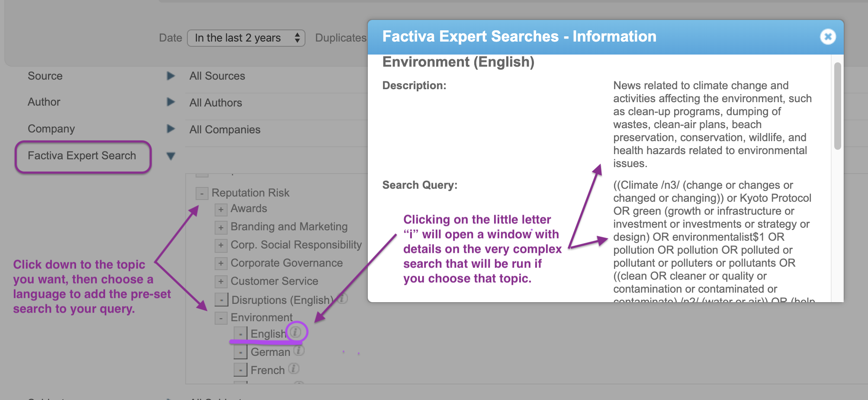This screenshot has width=868, height=400.
Task: Click the Customer Service tree label
Action: point(274,281)
